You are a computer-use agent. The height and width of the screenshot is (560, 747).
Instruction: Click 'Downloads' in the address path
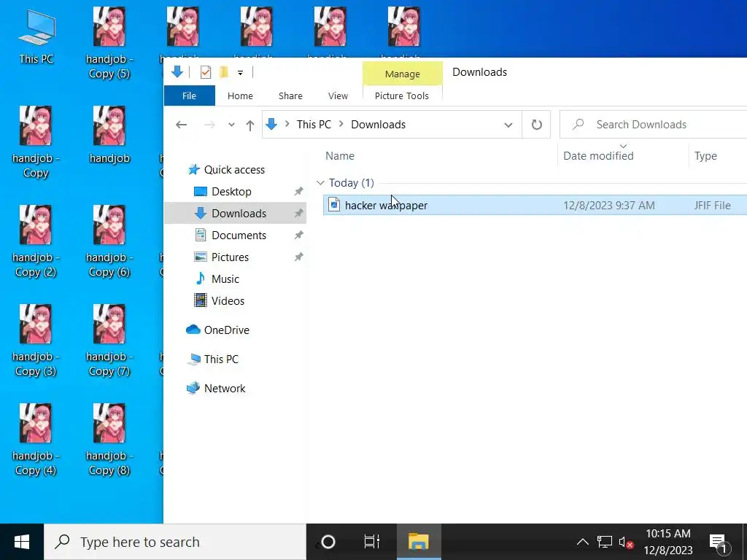379,124
